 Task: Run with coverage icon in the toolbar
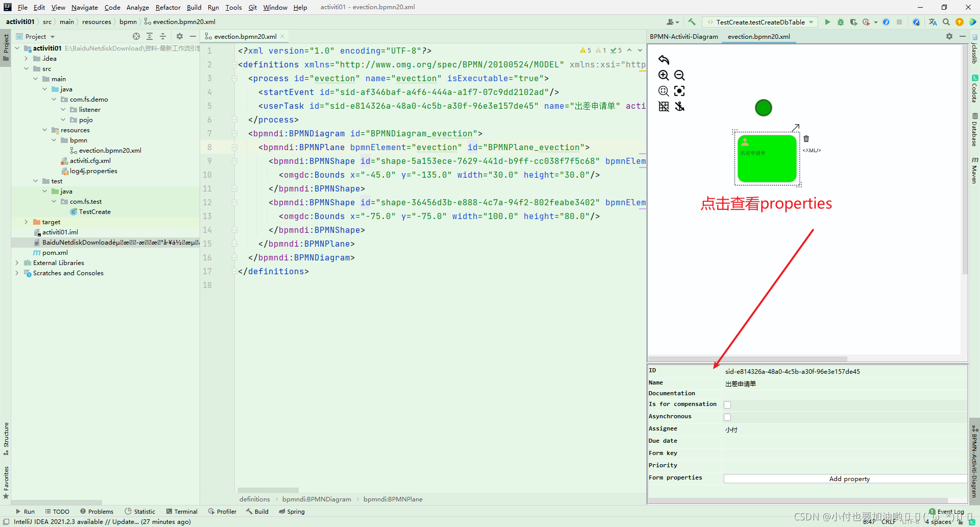(x=853, y=22)
